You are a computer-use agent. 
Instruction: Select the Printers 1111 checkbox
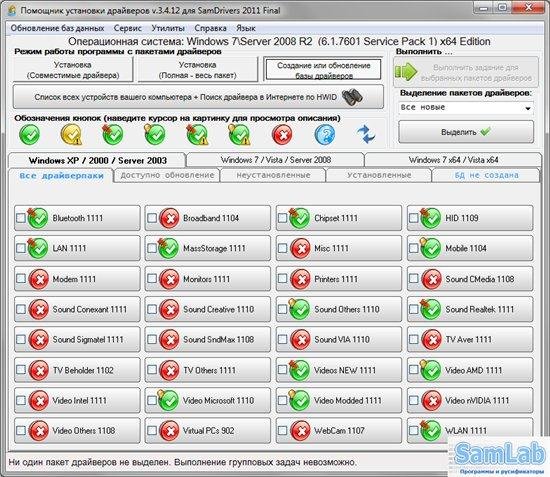pyautogui.click(x=282, y=278)
